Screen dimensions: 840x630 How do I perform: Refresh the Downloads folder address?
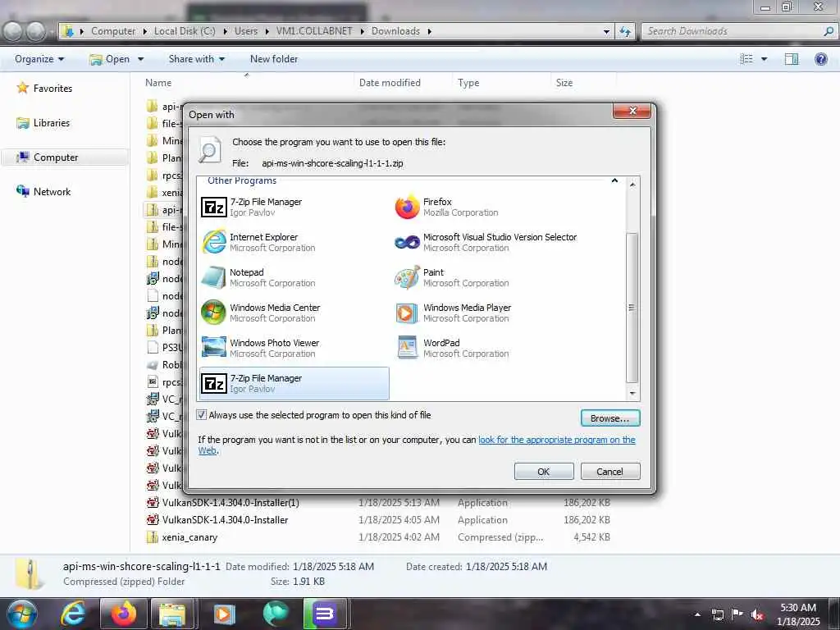(625, 32)
